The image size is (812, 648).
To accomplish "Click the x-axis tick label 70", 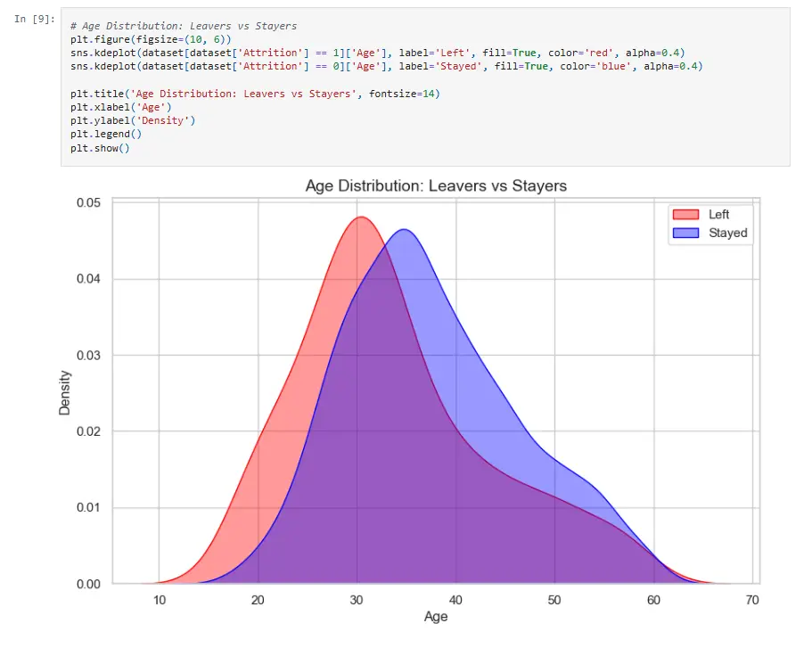I will click(752, 600).
